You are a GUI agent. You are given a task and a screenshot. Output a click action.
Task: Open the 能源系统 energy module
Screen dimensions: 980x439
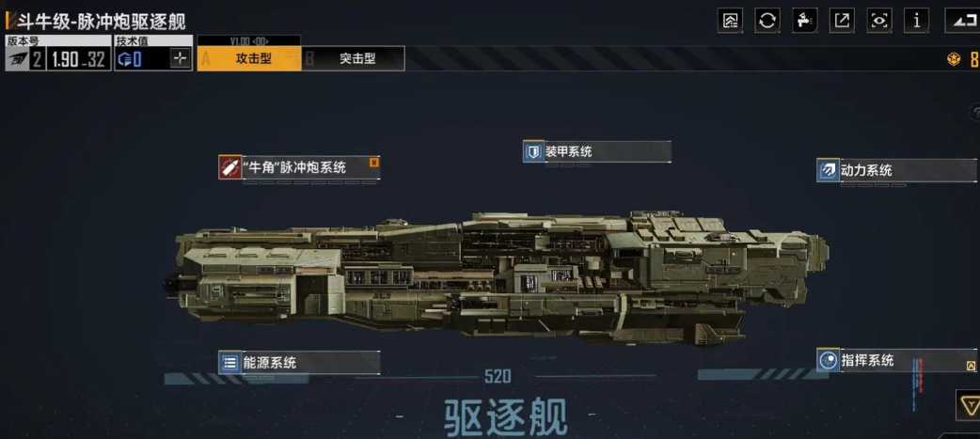click(299, 362)
